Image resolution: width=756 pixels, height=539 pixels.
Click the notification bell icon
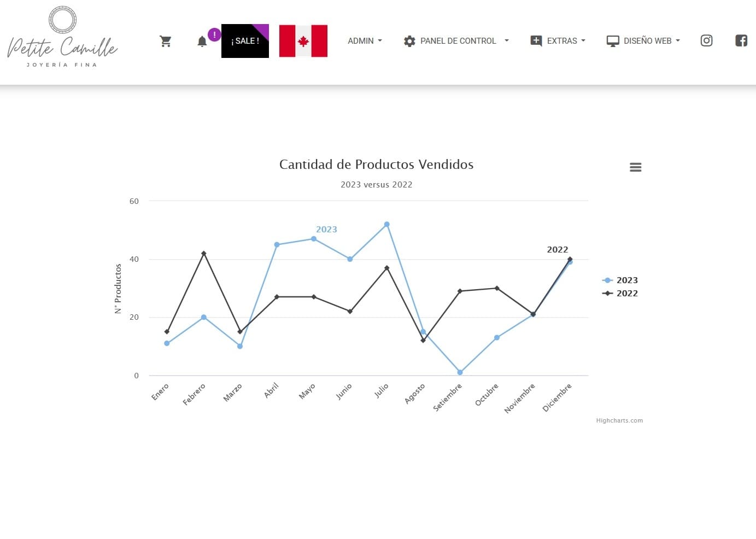[202, 41]
